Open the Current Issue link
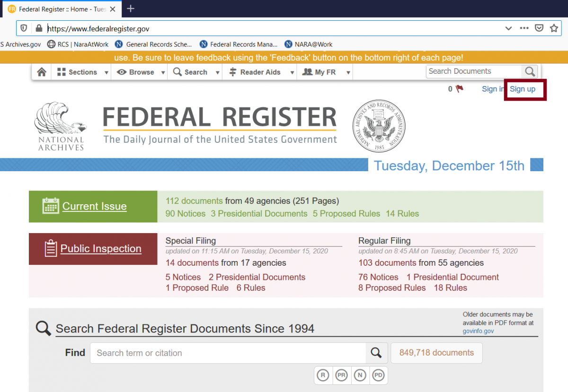This screenshot has width=568, height=392. pyautogui.click(x=94, y=207)
